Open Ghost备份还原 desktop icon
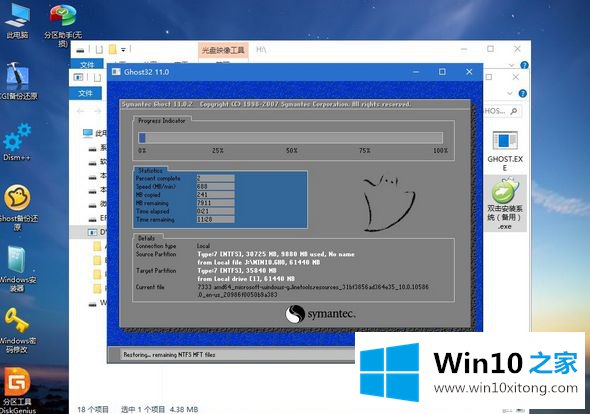 click(x=18, y=208)
